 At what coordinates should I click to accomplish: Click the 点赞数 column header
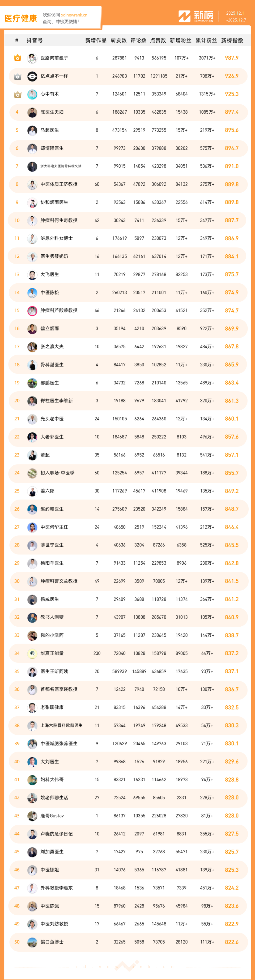(158, 40)
